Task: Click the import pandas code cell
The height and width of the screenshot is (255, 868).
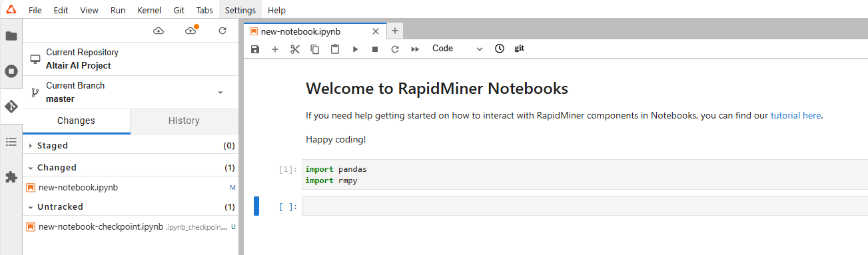Action: [584, 175]
